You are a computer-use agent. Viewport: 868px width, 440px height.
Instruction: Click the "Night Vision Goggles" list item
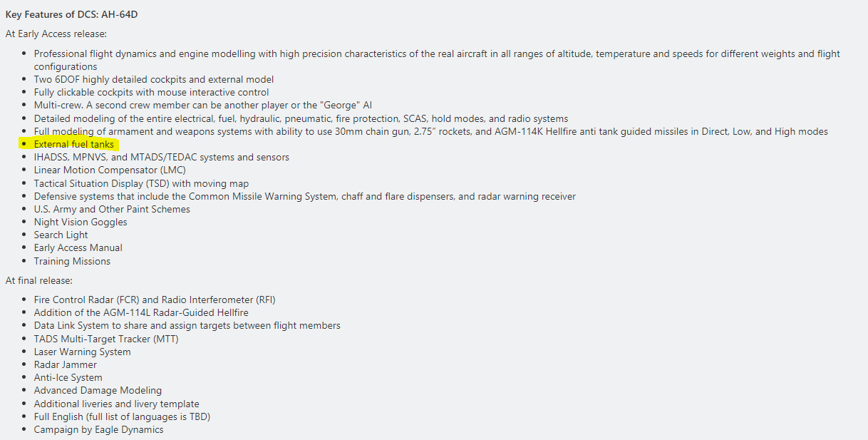[x=81, y=222]
